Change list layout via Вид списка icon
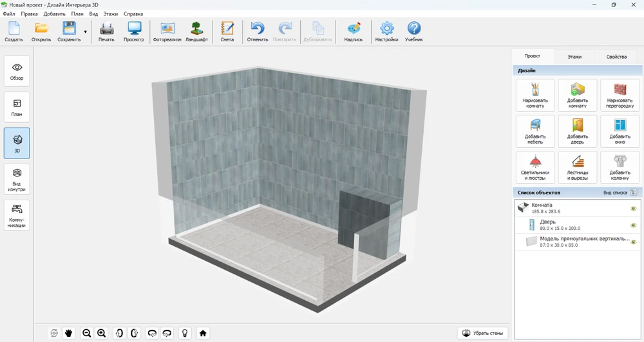The image size is (644, 342). (x=634, y=192)
